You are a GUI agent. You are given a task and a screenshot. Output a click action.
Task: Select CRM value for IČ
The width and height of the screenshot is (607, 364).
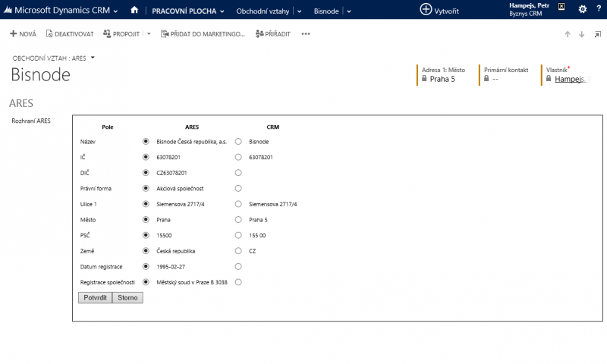tap(238, 157)
